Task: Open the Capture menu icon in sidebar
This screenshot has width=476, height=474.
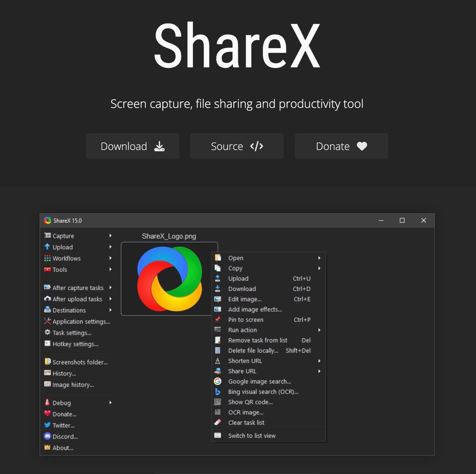Action: [47, 236]
